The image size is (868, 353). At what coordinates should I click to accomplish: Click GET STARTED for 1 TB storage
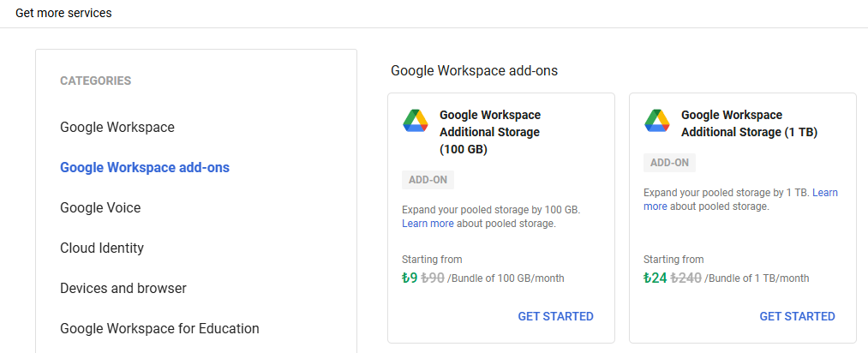tap(797, 316)
